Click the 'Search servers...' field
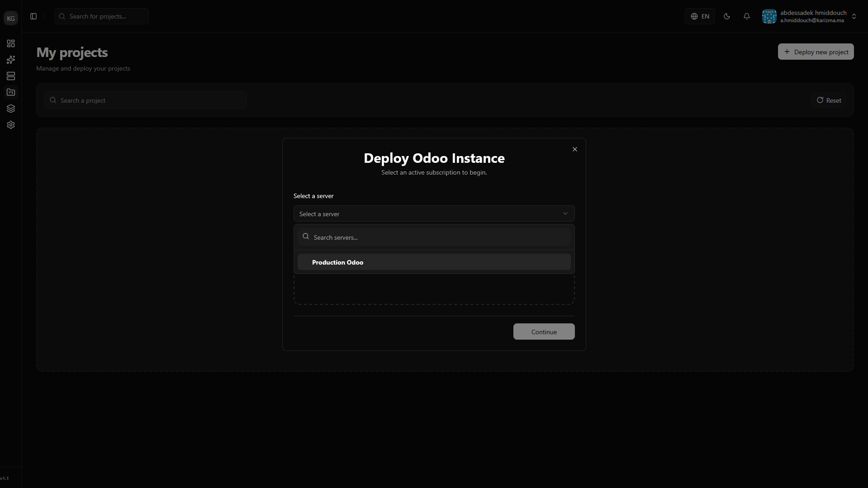This screenshot has height=488, width=868. pyautogui.click(x=434, y=237)
